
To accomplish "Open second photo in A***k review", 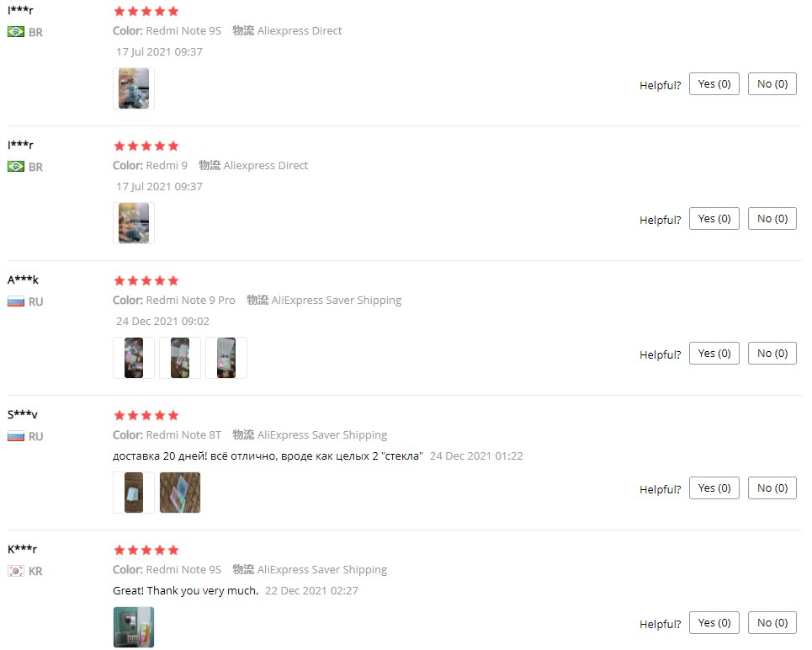I will 180,358.
